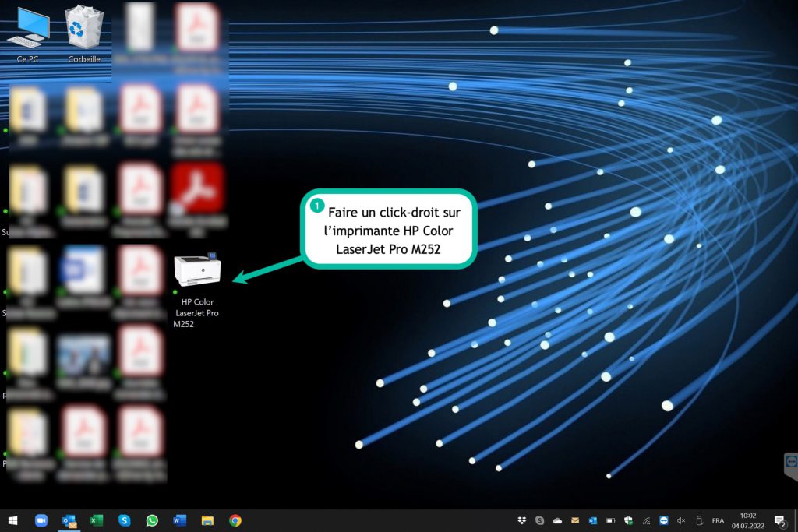Launch Word from the taskbar
The image size is (798, 532).
(180, 520)
